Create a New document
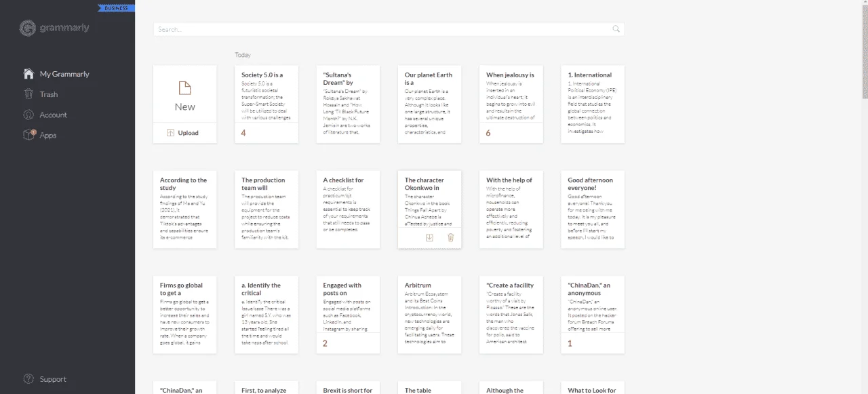Image resolution: width=868 pixels, height=394 pixels. click(x=185, y=94)
